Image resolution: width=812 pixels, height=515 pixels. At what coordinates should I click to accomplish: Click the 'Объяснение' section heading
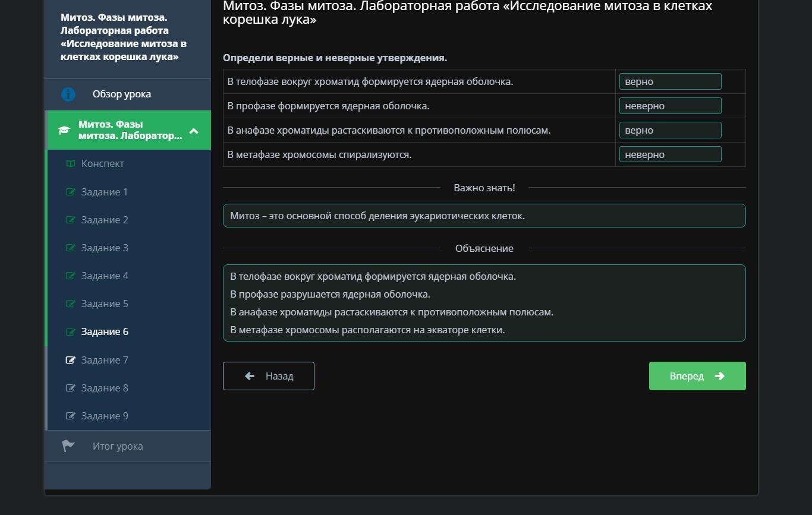coord(484,248)
